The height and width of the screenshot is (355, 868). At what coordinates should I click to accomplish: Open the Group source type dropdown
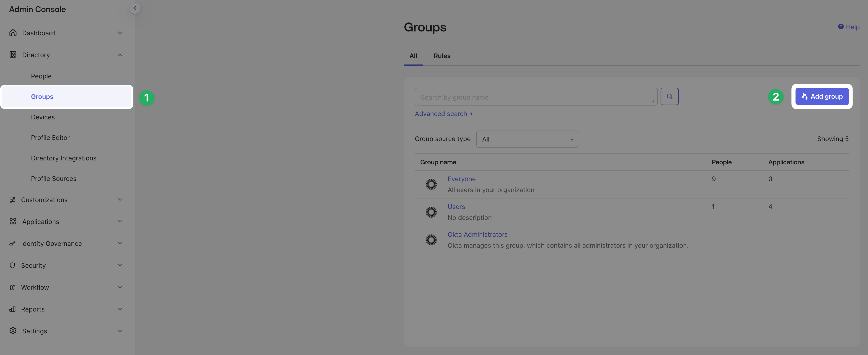(527, 139)
